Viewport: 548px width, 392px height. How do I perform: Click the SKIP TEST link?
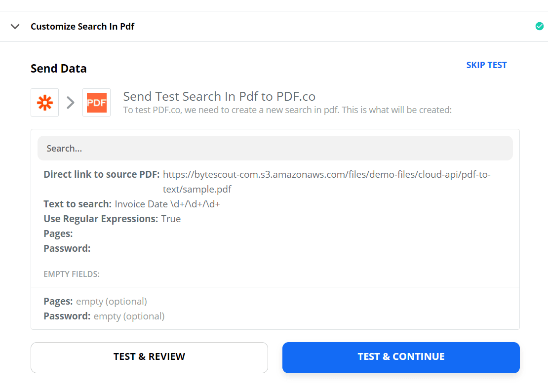(x=486, y=65)
